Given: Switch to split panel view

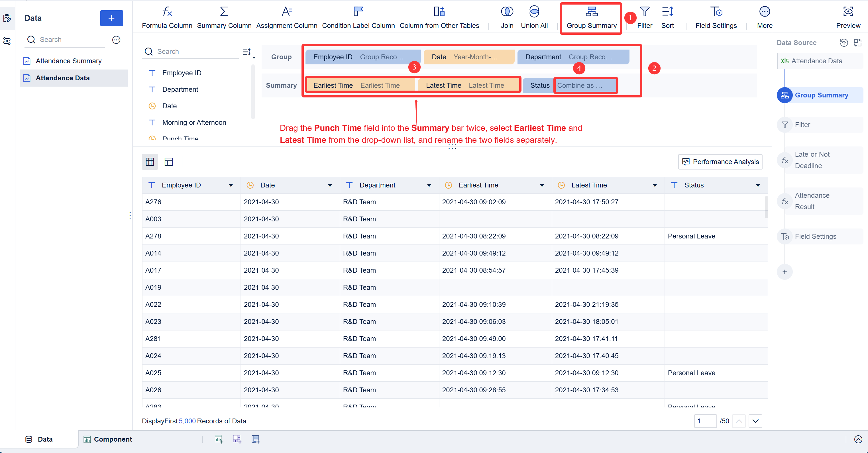Looking at the screenshot, I should pyautogui.click(x=168, y=162).
